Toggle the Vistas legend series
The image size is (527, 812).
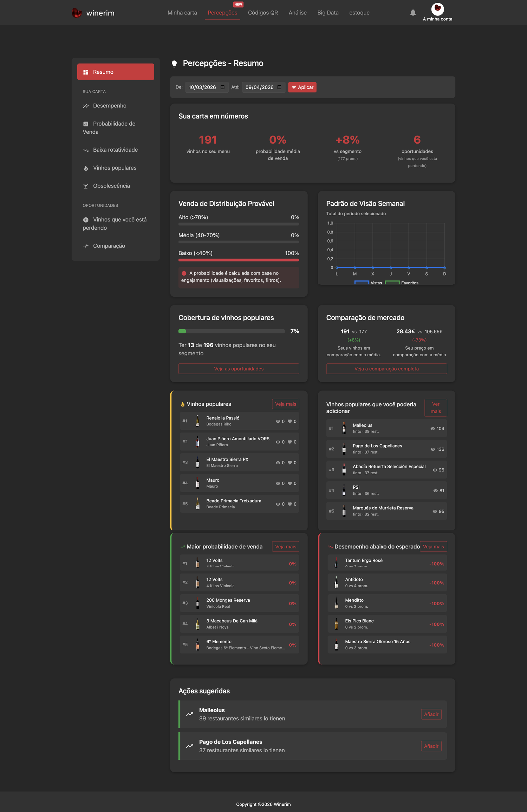368,283
